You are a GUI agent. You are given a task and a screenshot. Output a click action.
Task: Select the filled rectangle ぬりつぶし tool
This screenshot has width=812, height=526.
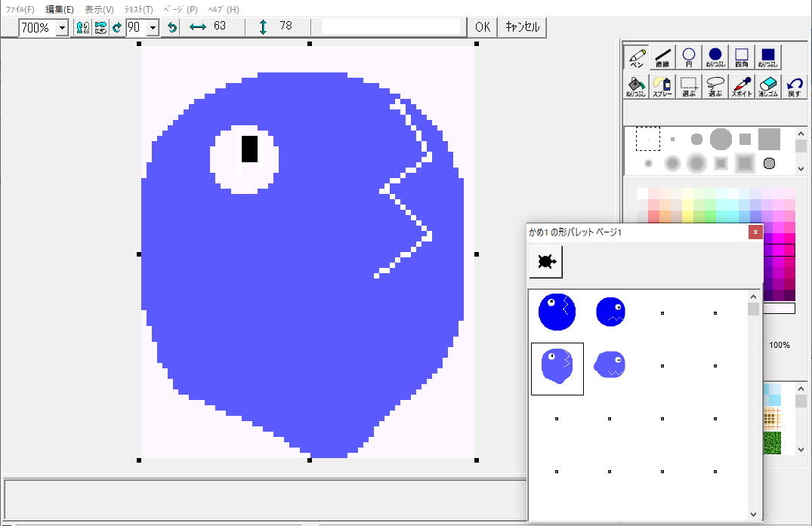(768, 57)
